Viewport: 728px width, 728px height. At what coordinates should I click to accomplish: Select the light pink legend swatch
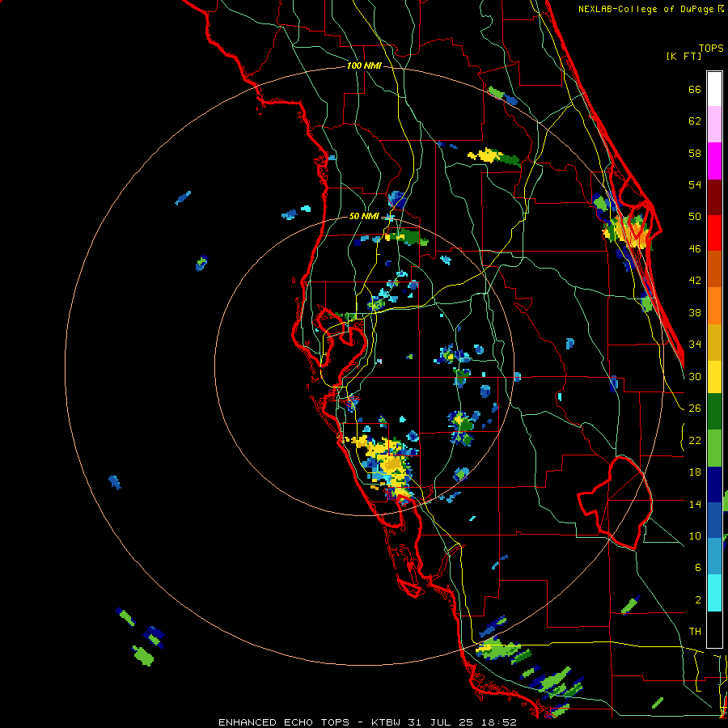(714, 124)
